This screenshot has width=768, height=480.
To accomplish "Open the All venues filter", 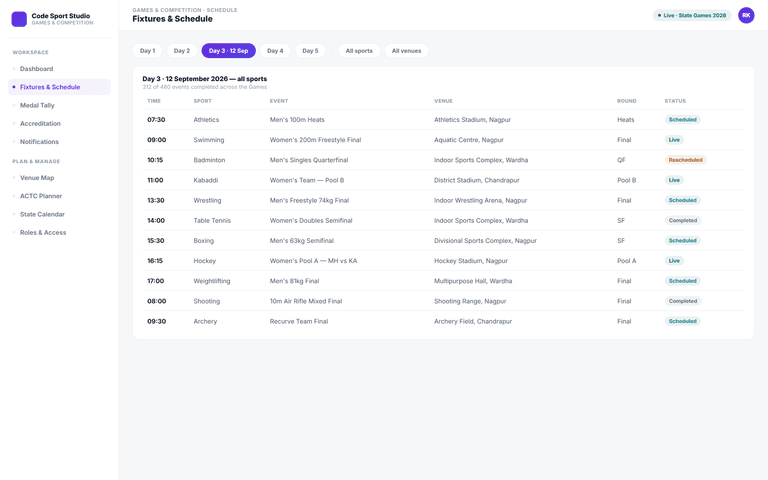I will 406,50.
